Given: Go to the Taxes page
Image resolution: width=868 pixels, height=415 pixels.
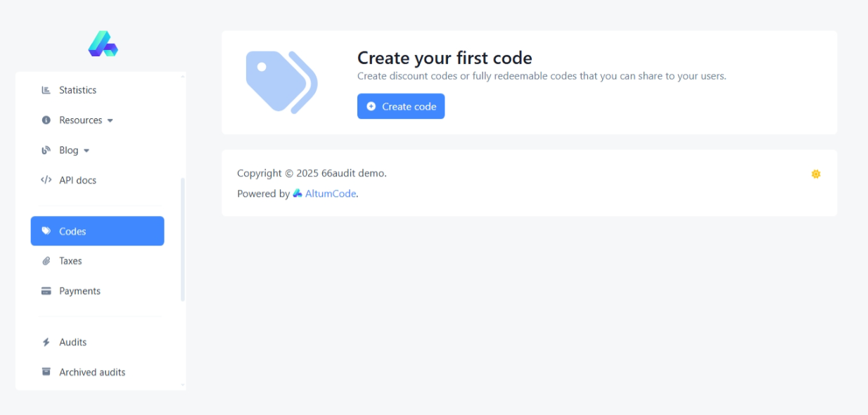Looking at the screenshot, I should coord(70,261).
